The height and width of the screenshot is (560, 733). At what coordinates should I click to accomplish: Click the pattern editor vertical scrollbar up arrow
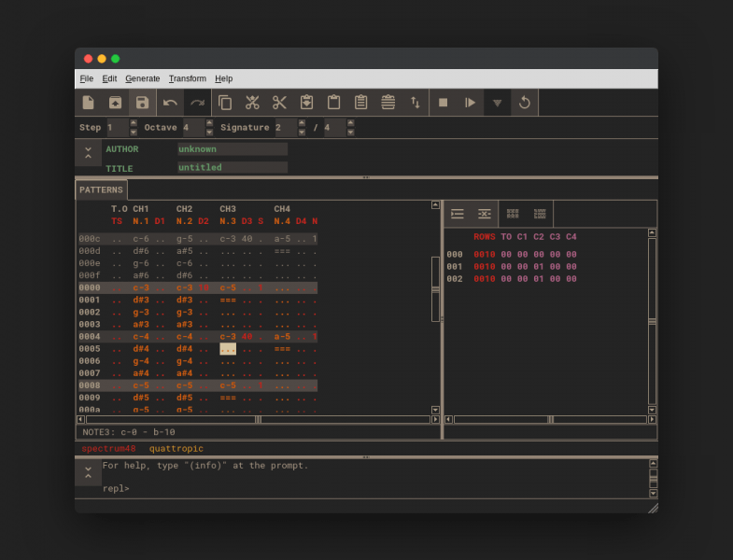click(435, 204)
